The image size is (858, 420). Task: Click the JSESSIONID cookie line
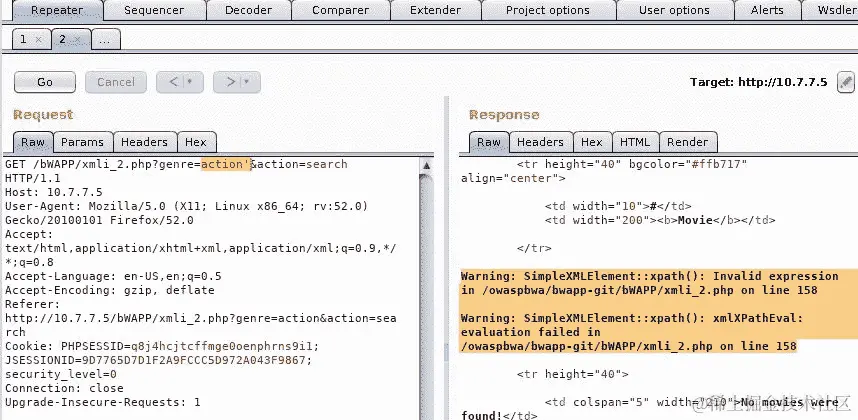[x=158, y=360]
